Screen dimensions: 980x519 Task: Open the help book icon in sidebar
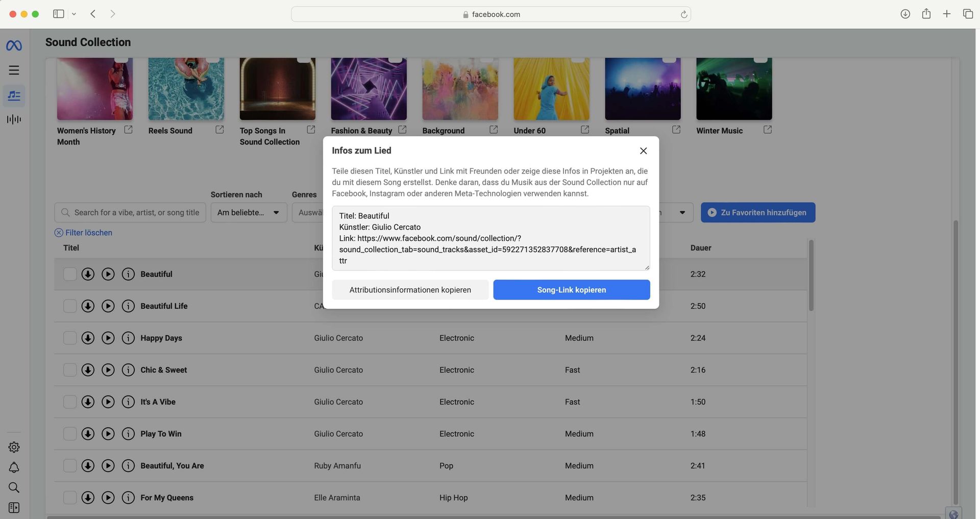[14, 508]
